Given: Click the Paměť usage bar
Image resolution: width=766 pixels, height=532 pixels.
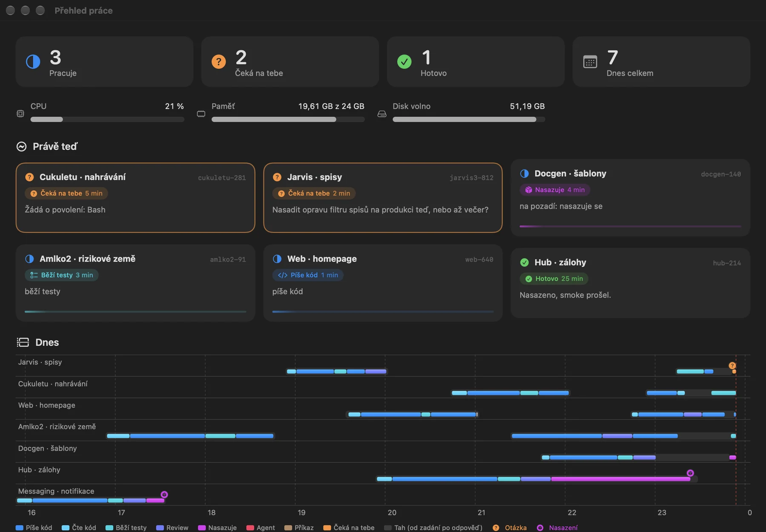Looking at the screenshot, I should [288, 119].
